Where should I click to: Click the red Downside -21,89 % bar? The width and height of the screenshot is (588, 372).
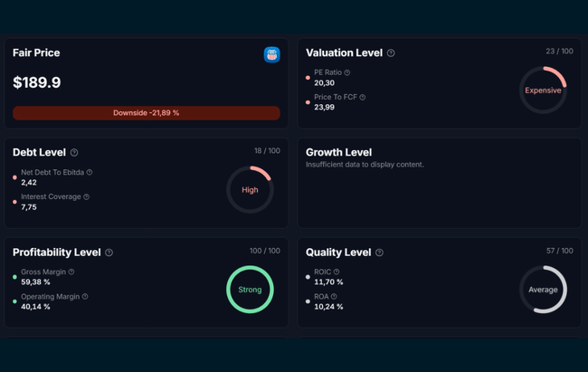(x=146, y=113)
